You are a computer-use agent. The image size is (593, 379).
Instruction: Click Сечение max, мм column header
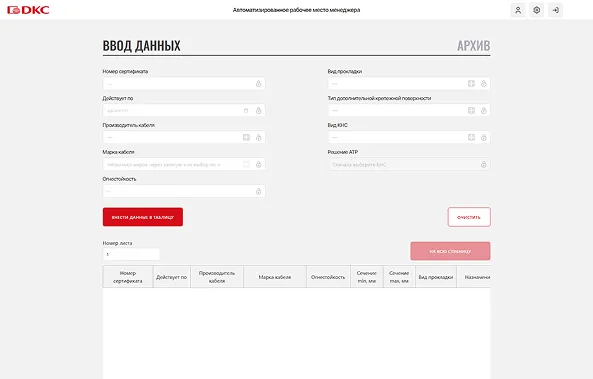399,277
